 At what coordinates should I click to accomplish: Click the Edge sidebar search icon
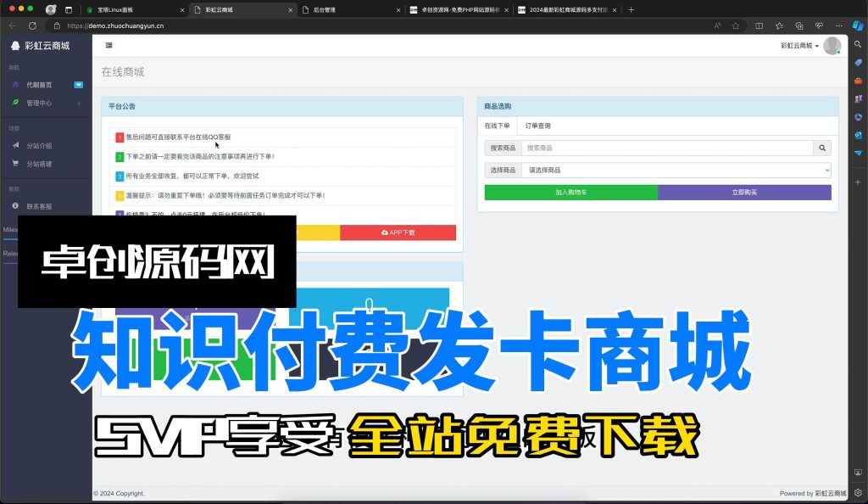coord(858,44)
